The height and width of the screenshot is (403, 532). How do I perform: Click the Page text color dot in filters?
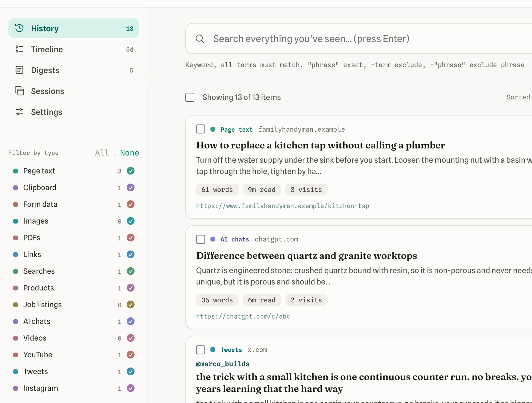pyautogui.click(x=15, y=171)
